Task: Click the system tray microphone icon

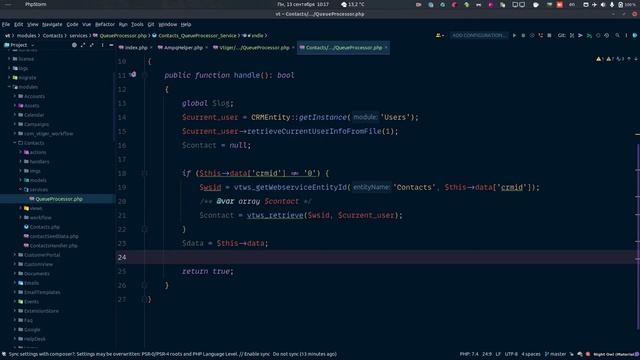Action: tap(611, 4)
